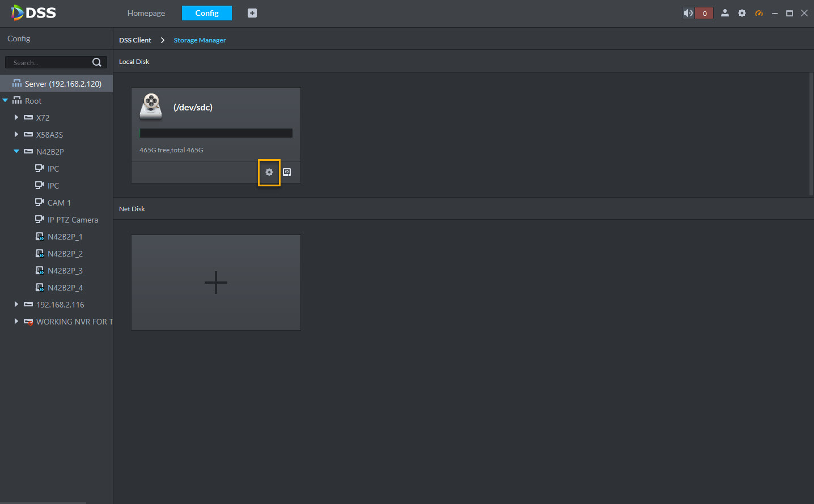Open the /dev/sdc disk settings gear
Image resolution: width=814 pixels, height=504 pixels.
269,172
